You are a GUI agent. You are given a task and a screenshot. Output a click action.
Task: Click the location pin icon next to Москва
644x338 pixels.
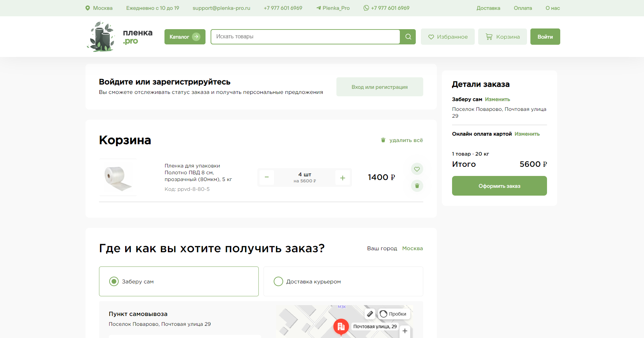coord(87,8)
